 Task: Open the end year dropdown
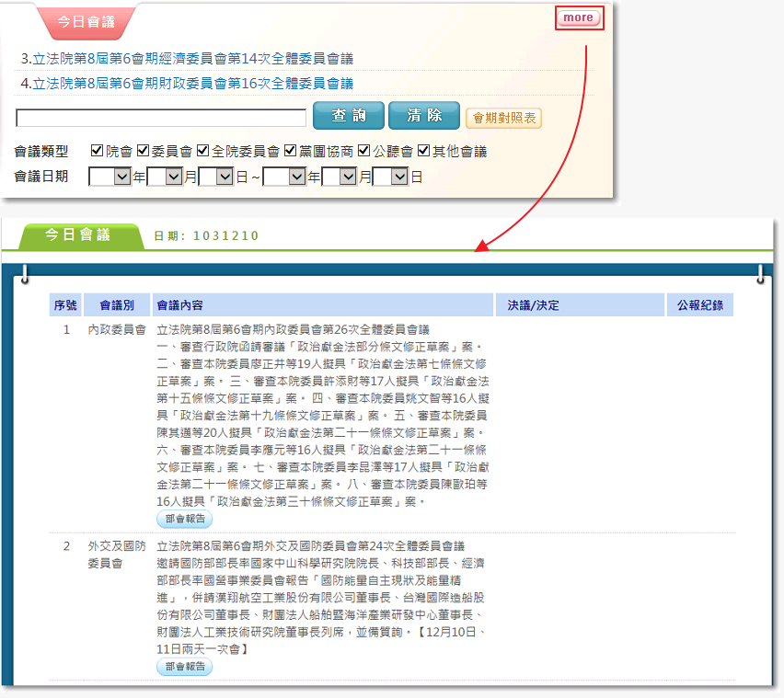(x=284, y=177)
